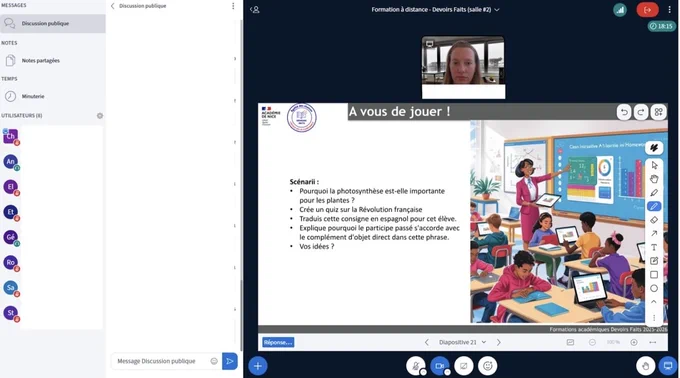Select the rectangle shape tool

pos(654,275)
